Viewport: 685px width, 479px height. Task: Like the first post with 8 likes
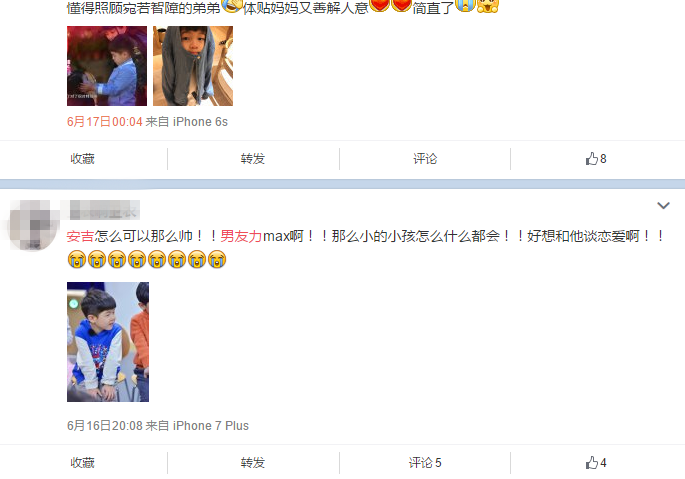pyautogui.click(x=596, y=159)
